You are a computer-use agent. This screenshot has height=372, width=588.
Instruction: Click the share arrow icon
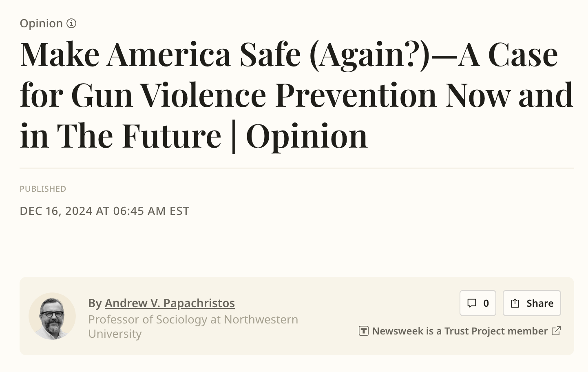point(515,303)
